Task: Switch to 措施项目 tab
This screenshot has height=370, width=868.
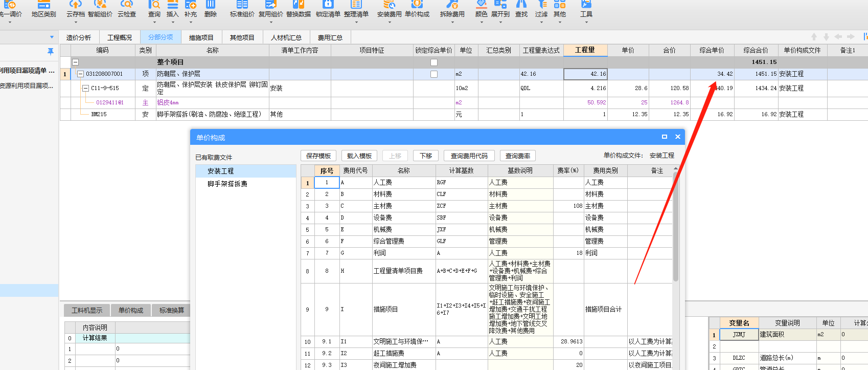Action: pyautogui.click(x=201, y=37)
